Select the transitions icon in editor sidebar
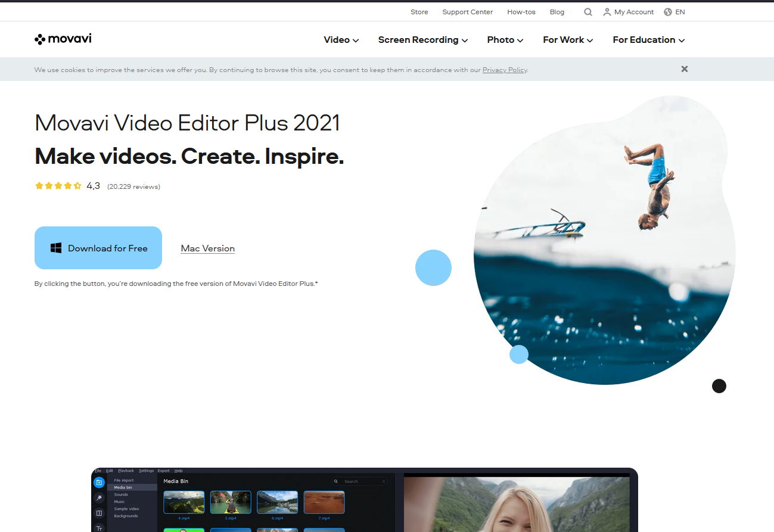Screen dimensions: 774x532 (99, 513)
